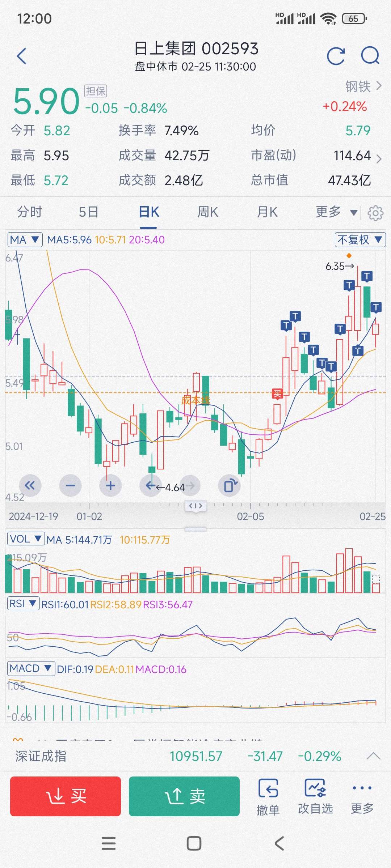Tap the 深证成指 index name
This screenshot has height=868, width=391.
[41, 756]
